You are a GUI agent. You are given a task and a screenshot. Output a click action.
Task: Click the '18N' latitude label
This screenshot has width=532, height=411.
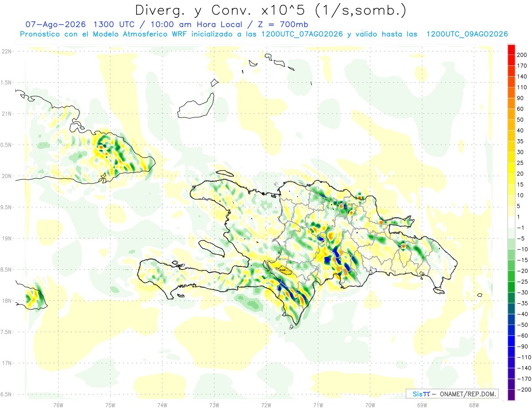(7, 301)
